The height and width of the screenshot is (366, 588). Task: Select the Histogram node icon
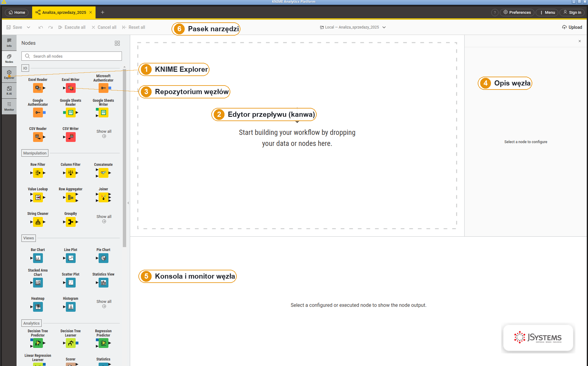(x=71, y=307)
